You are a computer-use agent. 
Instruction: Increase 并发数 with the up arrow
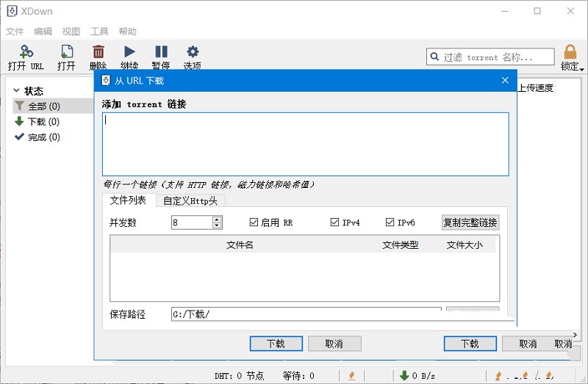tap(217, 220)
